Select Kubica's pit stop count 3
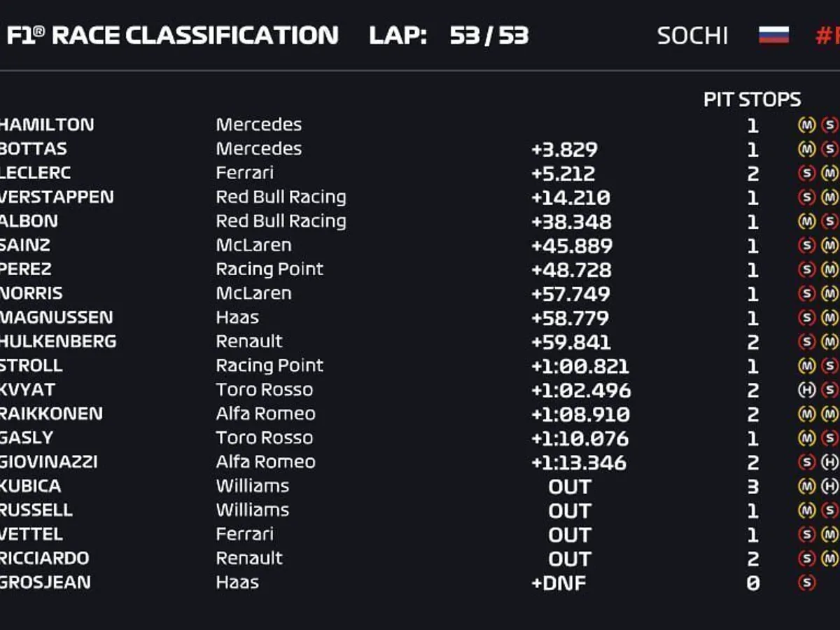This screenshot has height=630, width=840. click(752, 486)
